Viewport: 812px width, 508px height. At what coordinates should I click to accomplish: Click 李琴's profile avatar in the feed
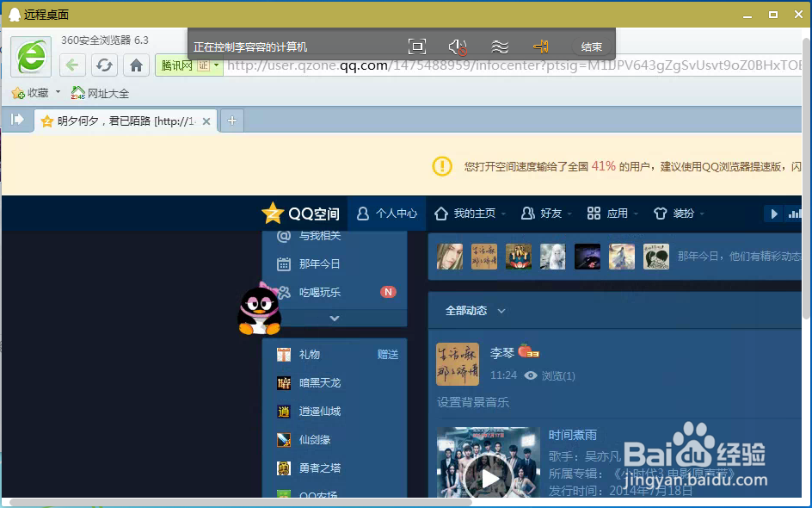(458, 364)
